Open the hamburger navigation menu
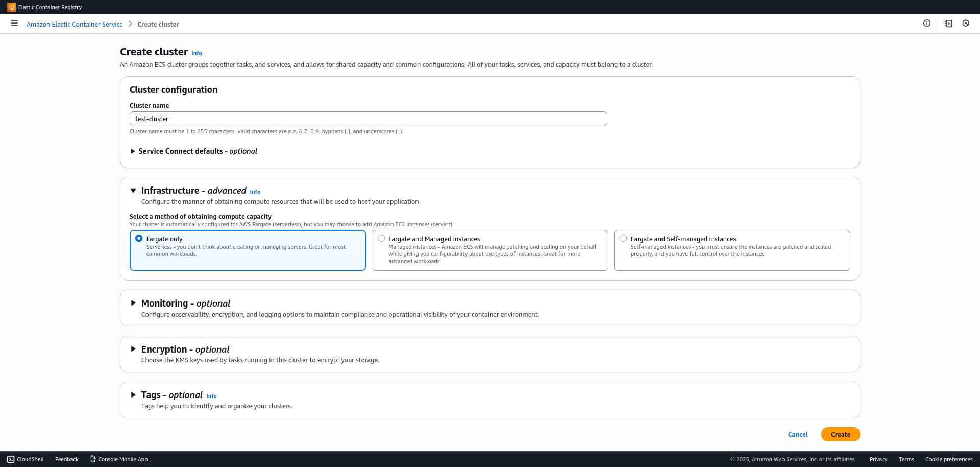This screenshot has height=467, width=980. [14, 24]
